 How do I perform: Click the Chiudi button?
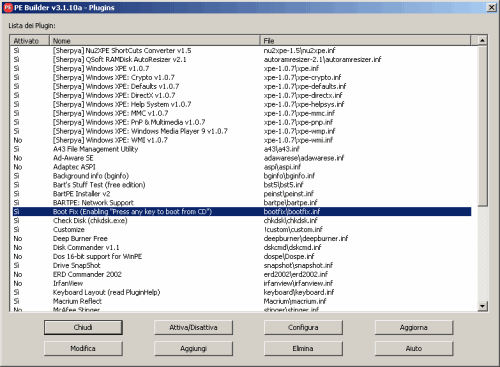click(x=83, y=327)
